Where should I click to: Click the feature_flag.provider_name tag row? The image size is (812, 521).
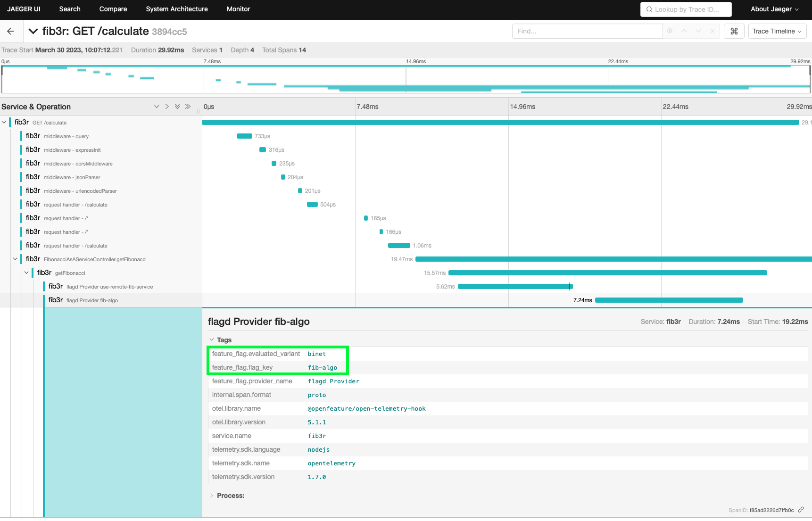point(508,381)
